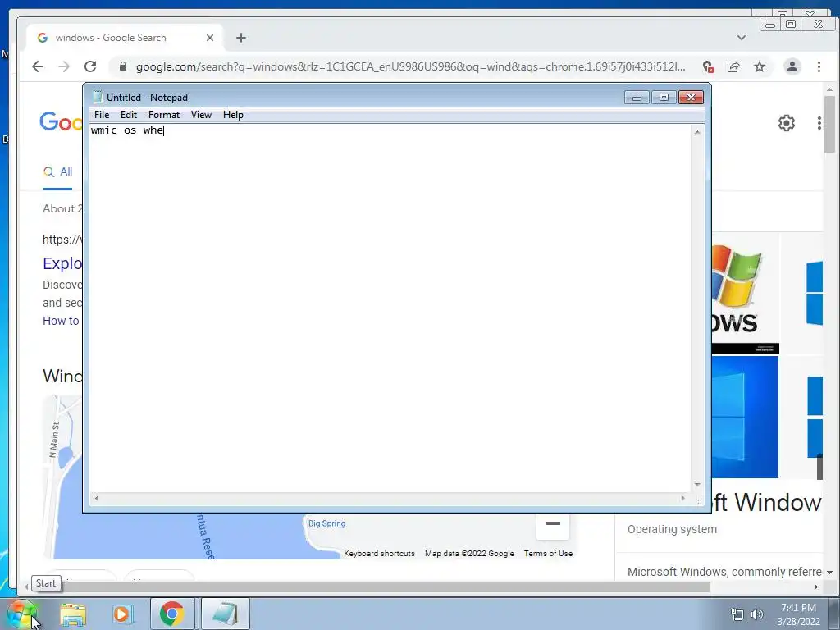This screenshot has width=840, height=630.
Task: Open Windows Media Player from taskbar
Action: pos(121,614)
